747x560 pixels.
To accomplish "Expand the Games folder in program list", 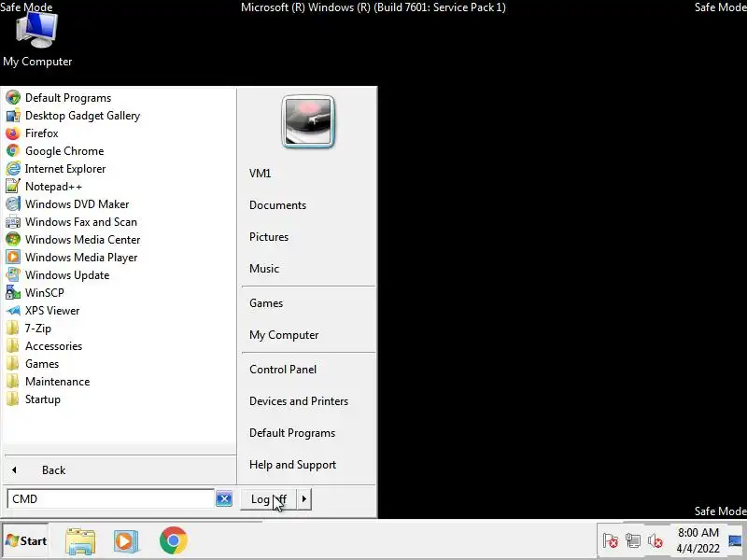I will [x=33, y=364].
